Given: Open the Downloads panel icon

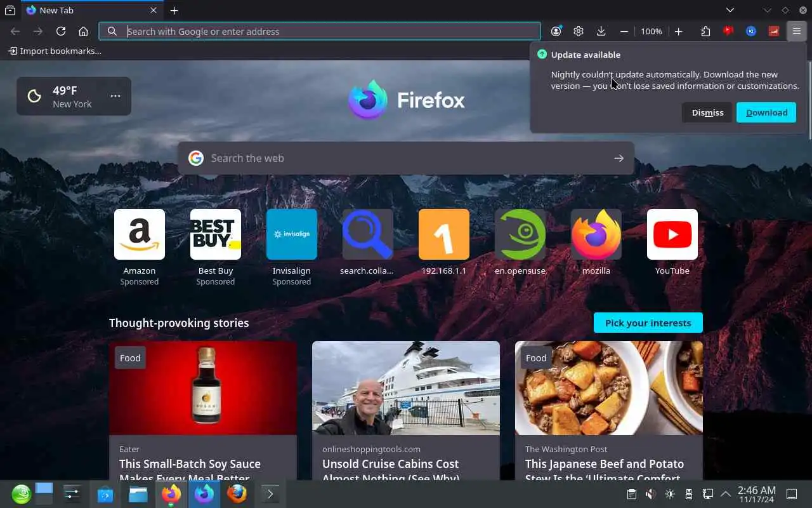Looking at the screenshot, I should (601, 31).
